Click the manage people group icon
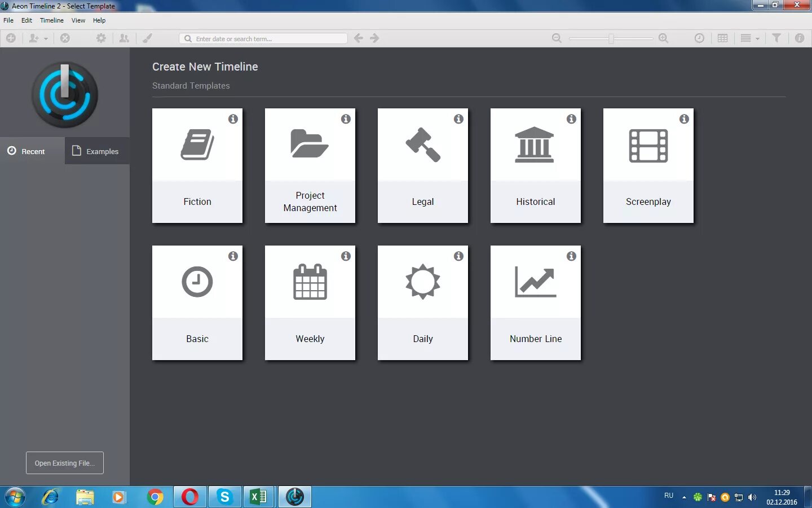The image size is (812, 508). [x=124, y=38]
